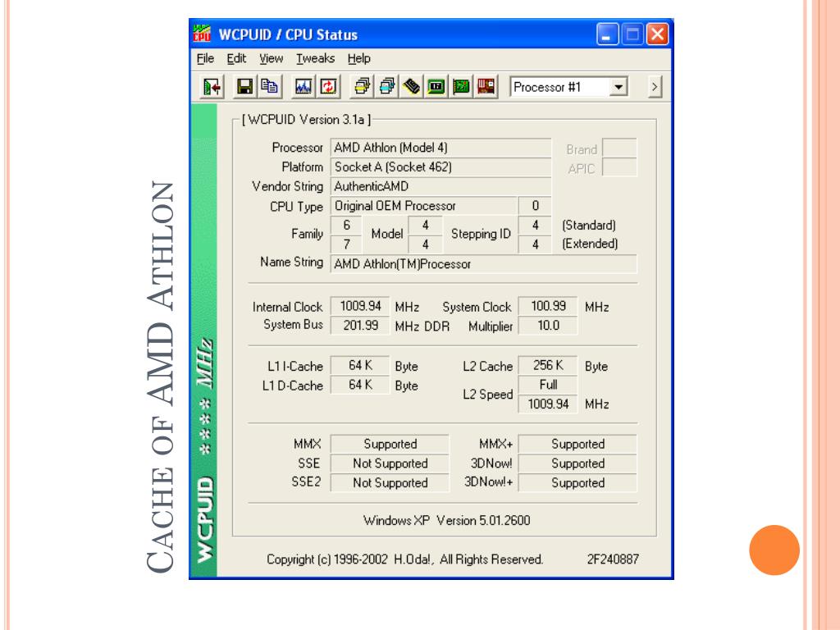The height and width of the screenshot is (630, 840).
Task: Click the Extended Family value 7
Action: point(347,244)
